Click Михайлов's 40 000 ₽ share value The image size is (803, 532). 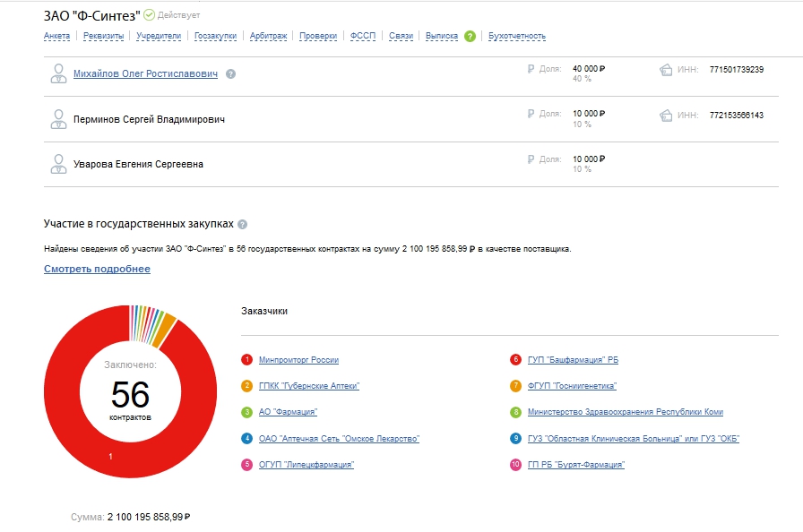coord(589,69)
